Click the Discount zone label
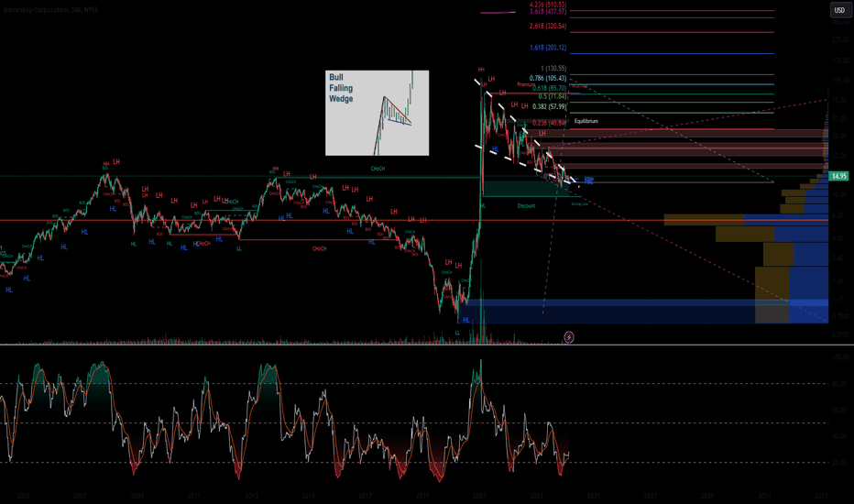This screenshot has width=854, height=504. 526,206
